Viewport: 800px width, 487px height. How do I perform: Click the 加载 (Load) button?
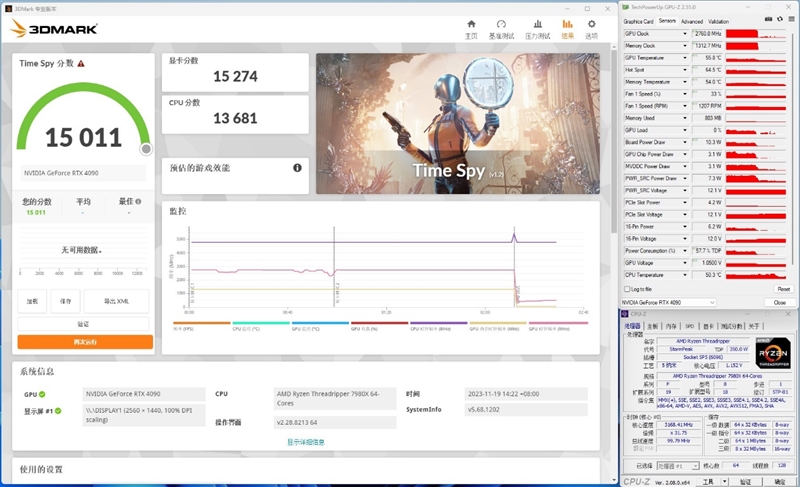coord(32,301)
